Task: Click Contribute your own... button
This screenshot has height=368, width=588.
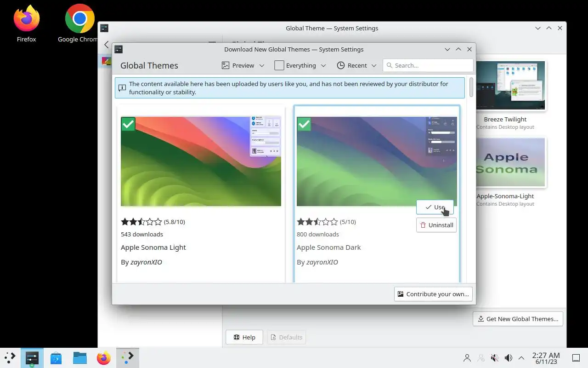Action: (x=433, y=294)
